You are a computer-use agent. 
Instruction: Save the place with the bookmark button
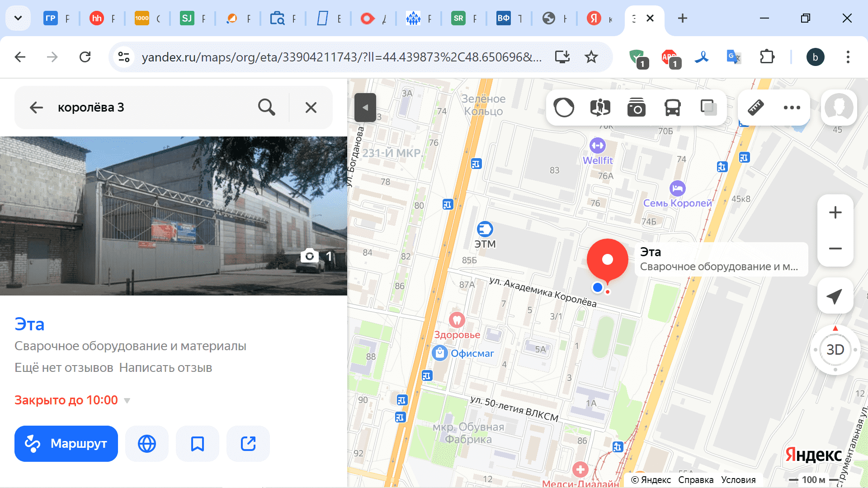pos(198,444)
